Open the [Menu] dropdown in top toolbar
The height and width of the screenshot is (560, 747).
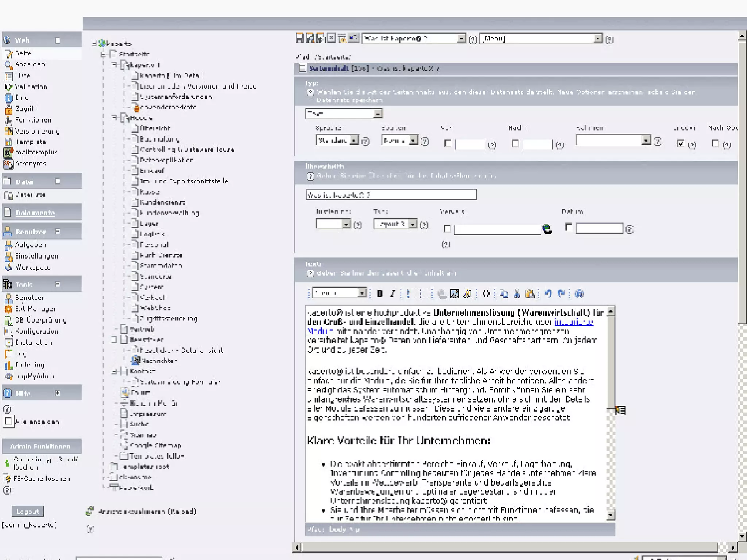[x=541, y=38]
